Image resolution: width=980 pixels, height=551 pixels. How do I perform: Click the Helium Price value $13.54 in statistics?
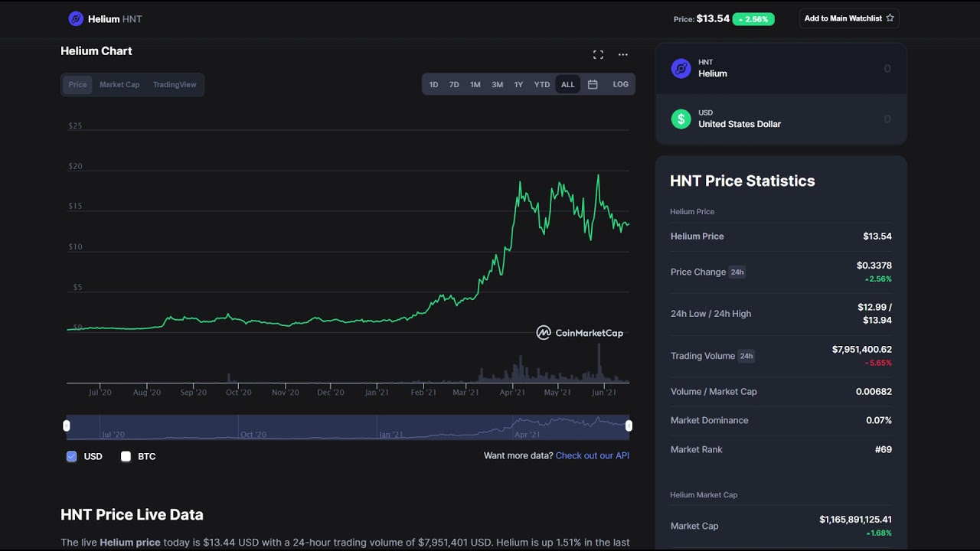(877, 236)
